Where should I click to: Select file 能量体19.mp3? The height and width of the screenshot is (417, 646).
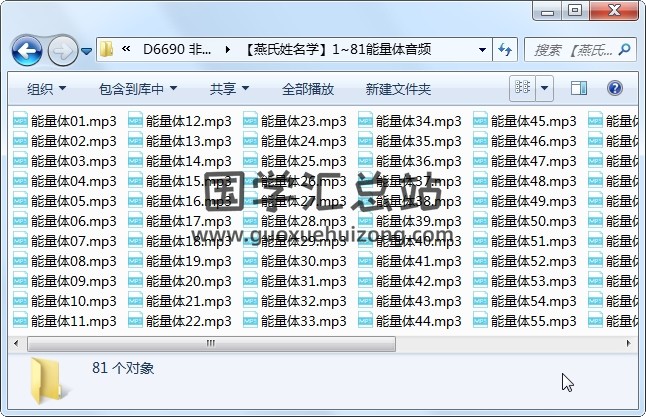(180, 261)
